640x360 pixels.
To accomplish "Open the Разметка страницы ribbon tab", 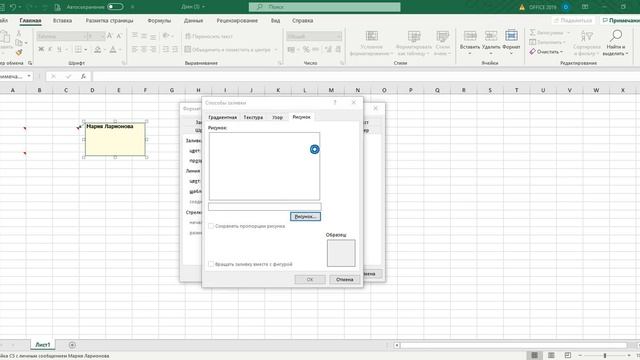I will tap(109, 20).
